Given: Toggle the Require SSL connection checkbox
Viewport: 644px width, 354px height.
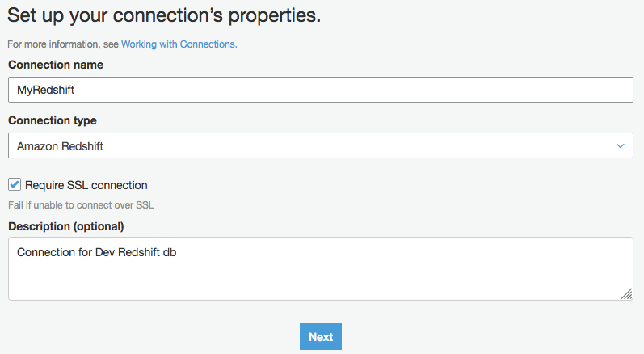Looking at the screenshot, I should 15,184.
